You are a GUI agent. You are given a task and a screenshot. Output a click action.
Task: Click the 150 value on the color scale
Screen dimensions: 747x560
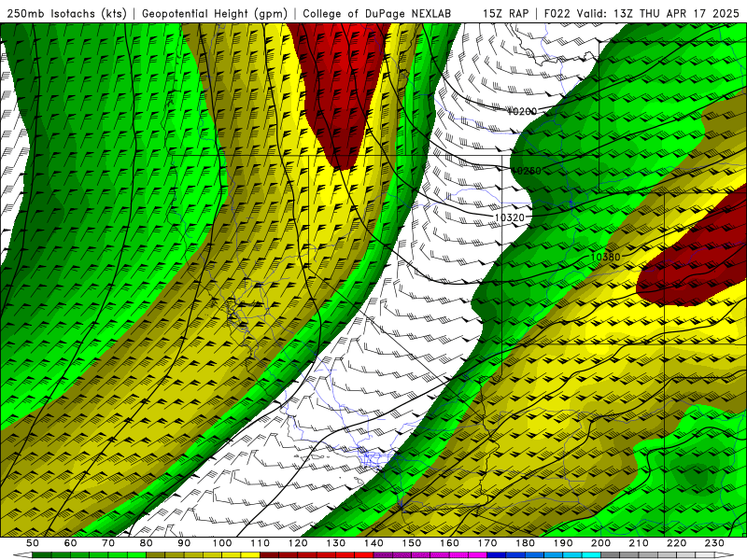pos(412,543)
